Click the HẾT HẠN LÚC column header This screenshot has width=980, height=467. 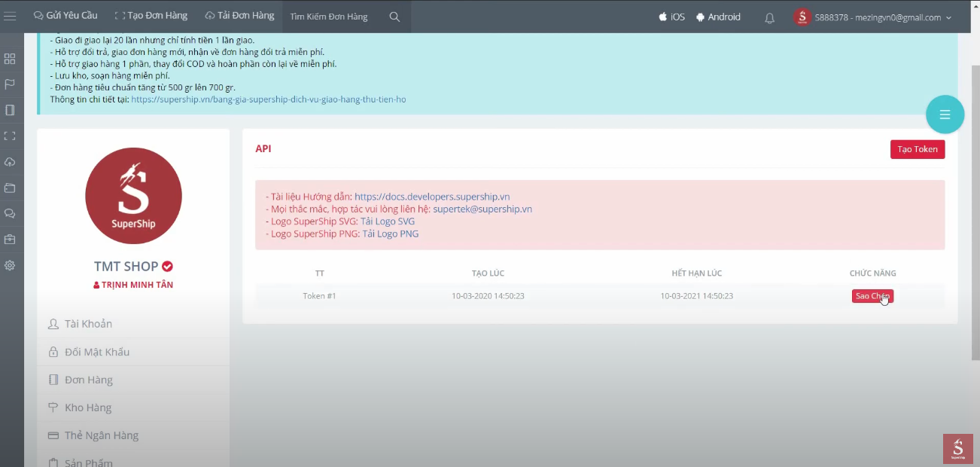[697, 273]
